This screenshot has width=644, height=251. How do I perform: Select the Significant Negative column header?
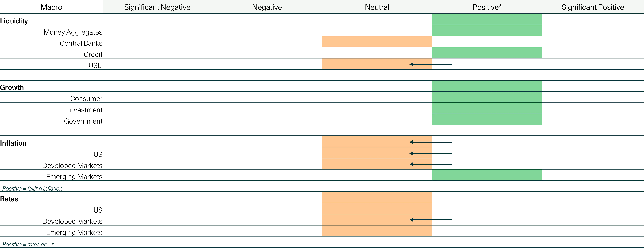[x=157, y=7]
